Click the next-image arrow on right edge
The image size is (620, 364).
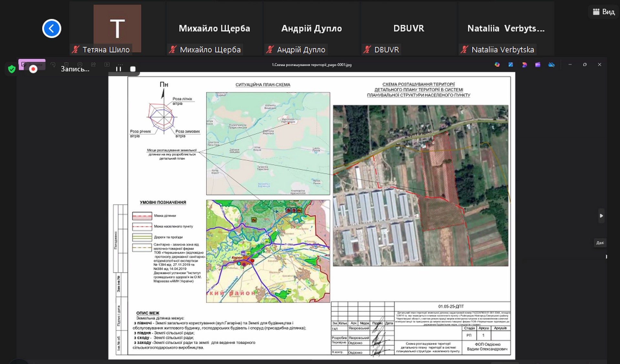(x=601, y=216)
